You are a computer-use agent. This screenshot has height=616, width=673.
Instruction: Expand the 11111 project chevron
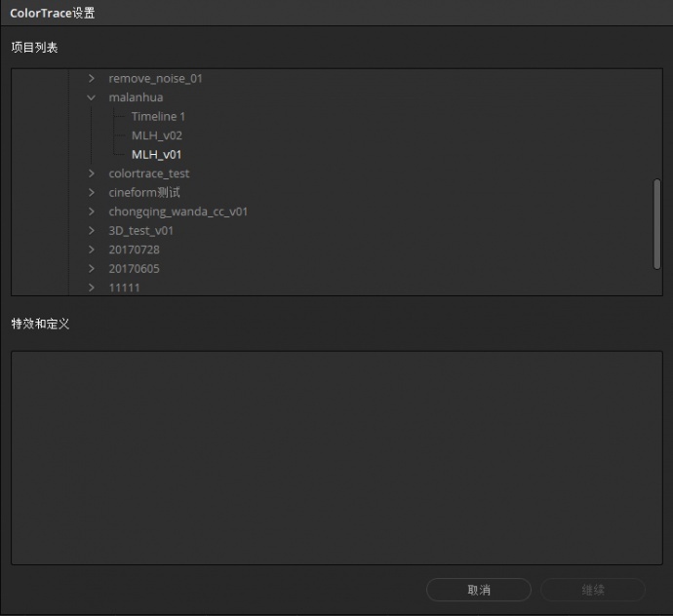coord(91,288)
